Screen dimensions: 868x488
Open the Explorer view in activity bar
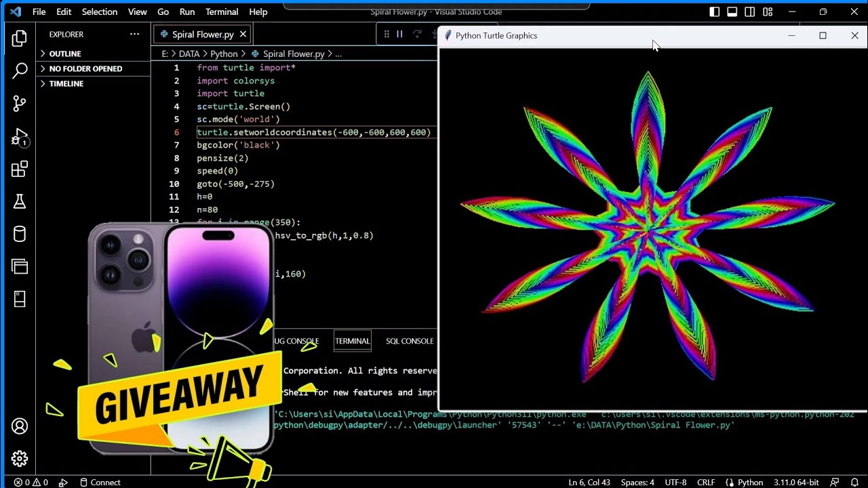(x=19, y=39)
